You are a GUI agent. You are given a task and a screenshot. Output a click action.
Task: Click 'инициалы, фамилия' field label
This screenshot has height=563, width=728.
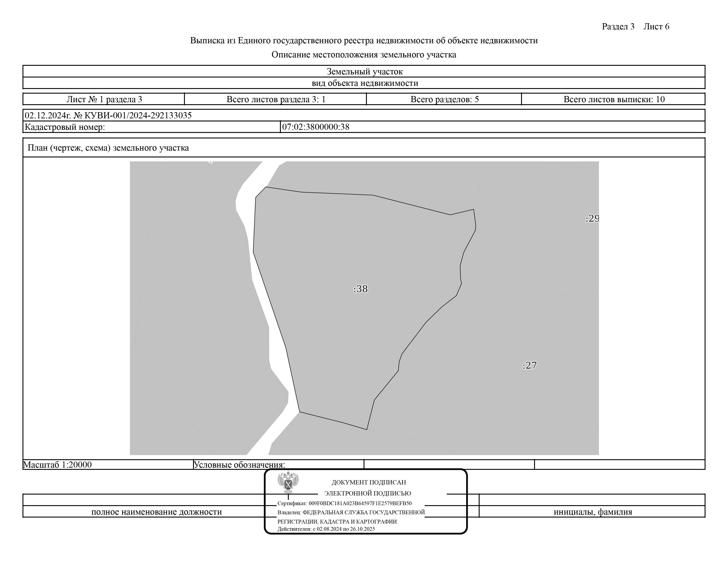[593, 512]
